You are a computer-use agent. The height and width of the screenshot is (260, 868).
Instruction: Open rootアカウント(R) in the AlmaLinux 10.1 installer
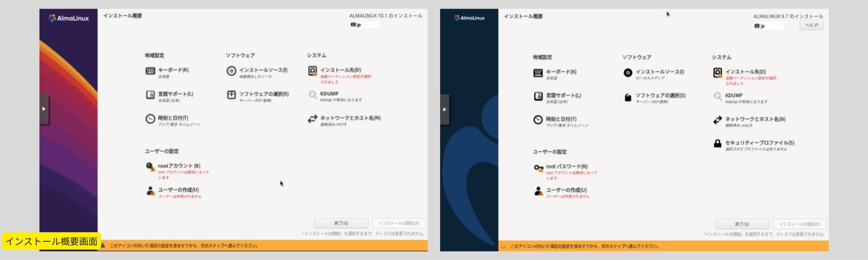[177, 171]
